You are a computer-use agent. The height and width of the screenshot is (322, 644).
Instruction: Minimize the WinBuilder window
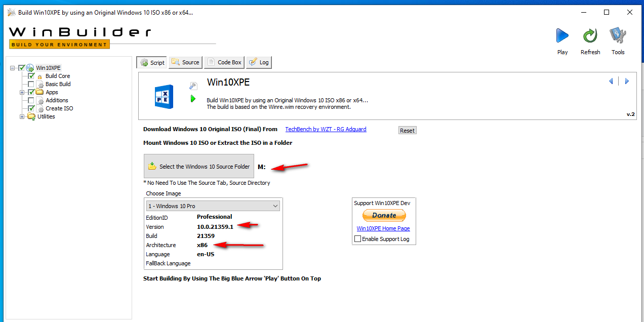[583, 12]
